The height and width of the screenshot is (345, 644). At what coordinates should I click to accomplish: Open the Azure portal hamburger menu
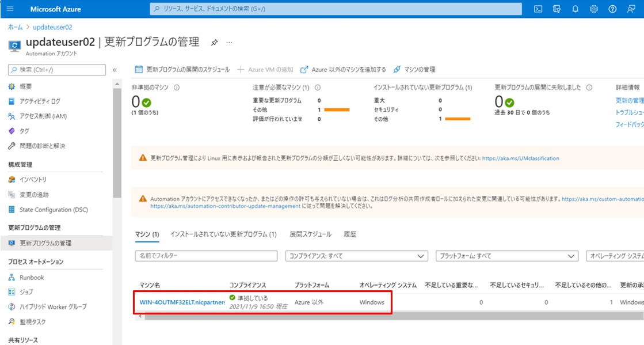click(x=10, y=9)
